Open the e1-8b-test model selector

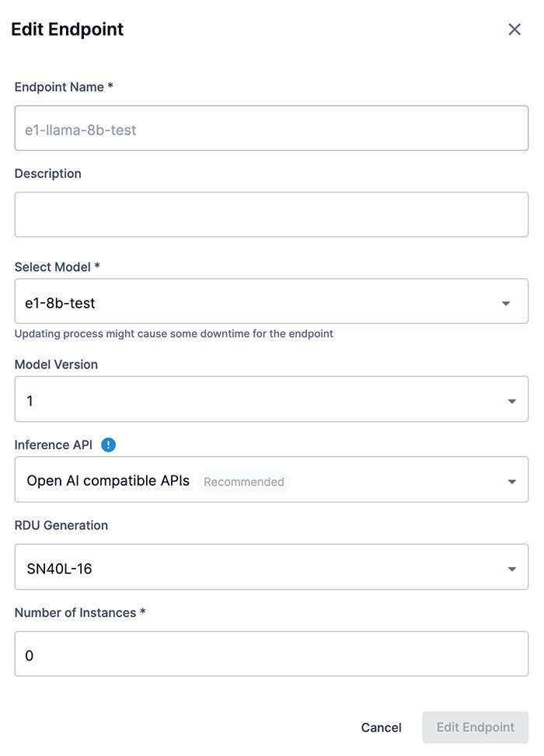click(x=270, y=301)
